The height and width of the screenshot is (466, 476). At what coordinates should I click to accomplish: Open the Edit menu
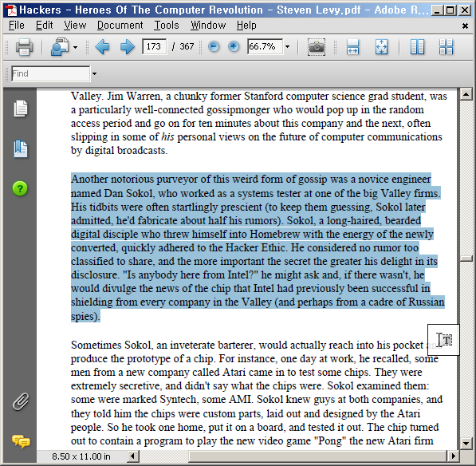[45, 26]
